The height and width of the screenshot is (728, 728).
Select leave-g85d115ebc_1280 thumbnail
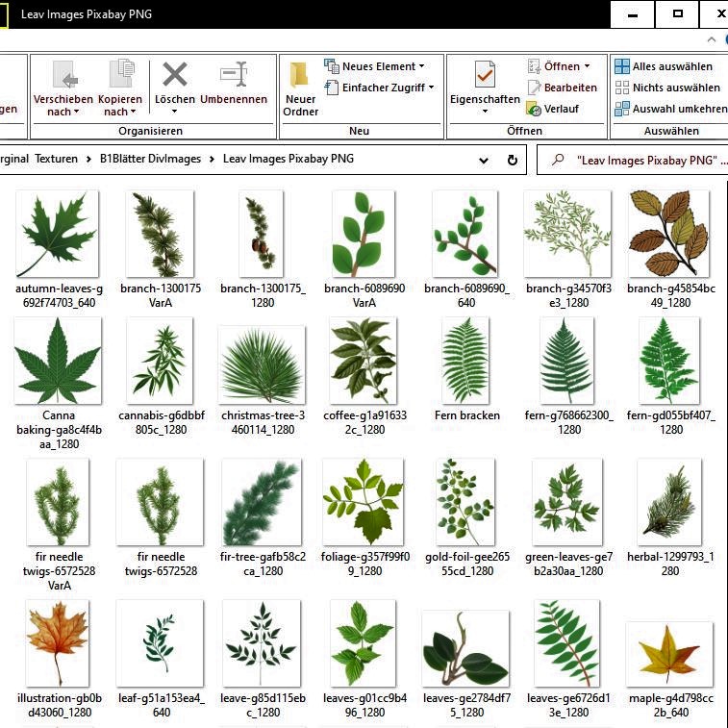[x=262, y=643]
